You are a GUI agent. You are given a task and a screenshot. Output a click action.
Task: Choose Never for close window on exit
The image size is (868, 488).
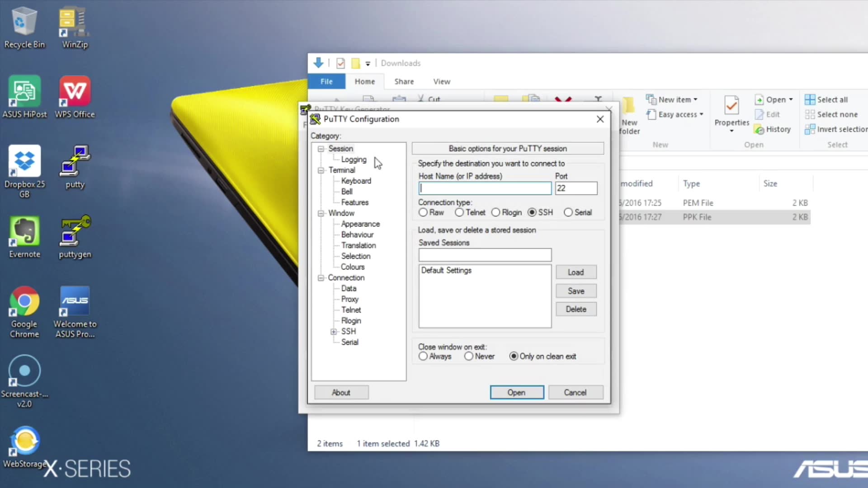point(469,357)
